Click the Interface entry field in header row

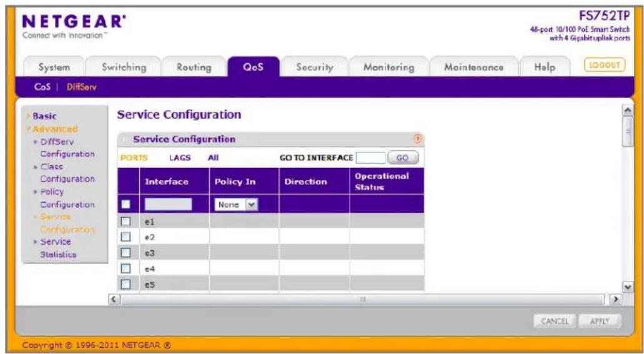point(168,204)
